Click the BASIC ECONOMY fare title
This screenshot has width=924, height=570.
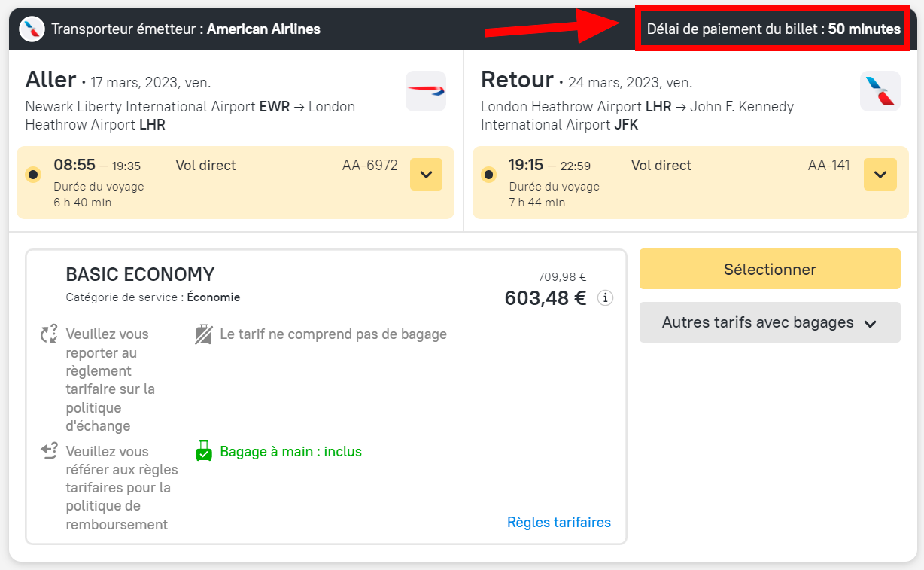pos(140,274)
